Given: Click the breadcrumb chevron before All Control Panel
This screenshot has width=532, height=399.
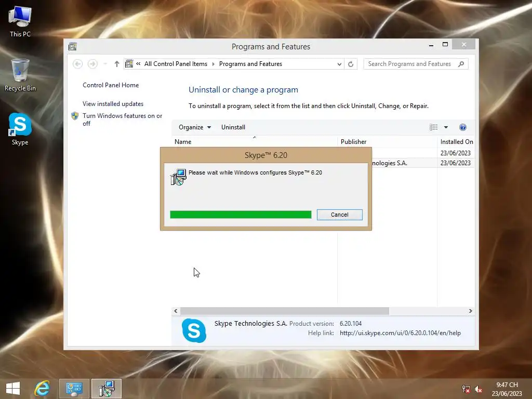Looking at the screenshot, I should (x=138, y=64).
